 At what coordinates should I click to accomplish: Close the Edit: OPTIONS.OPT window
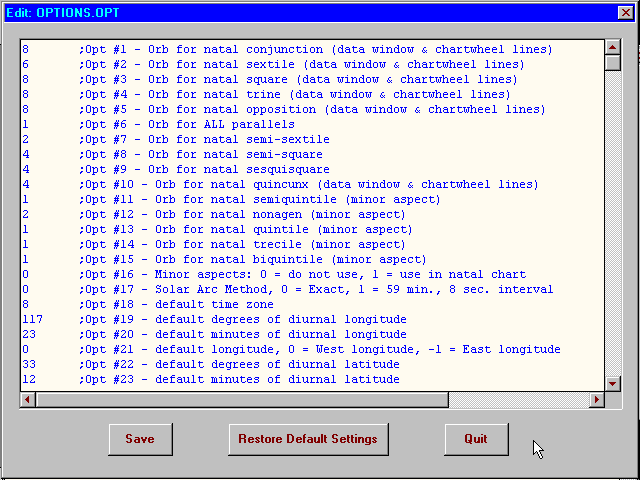pos(625,11)
